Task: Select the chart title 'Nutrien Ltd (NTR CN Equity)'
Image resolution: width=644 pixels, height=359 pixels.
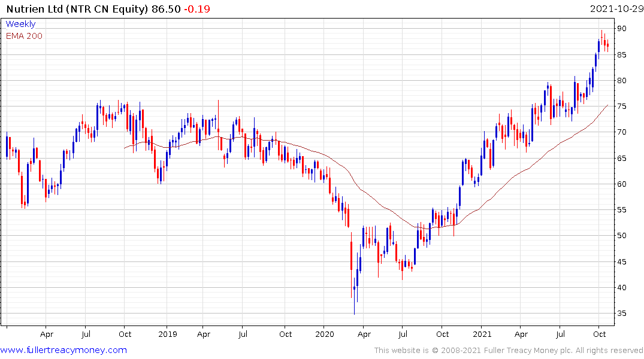Action: point(77,9)
